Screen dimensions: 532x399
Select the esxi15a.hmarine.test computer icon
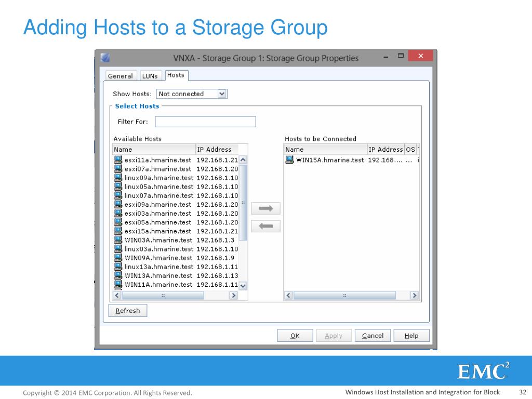(118, 231)
